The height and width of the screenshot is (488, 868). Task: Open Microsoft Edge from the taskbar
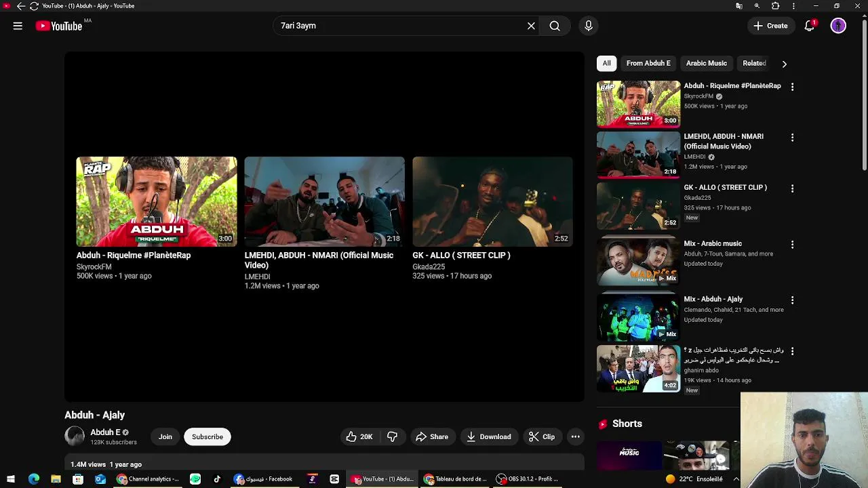[34, 479]
